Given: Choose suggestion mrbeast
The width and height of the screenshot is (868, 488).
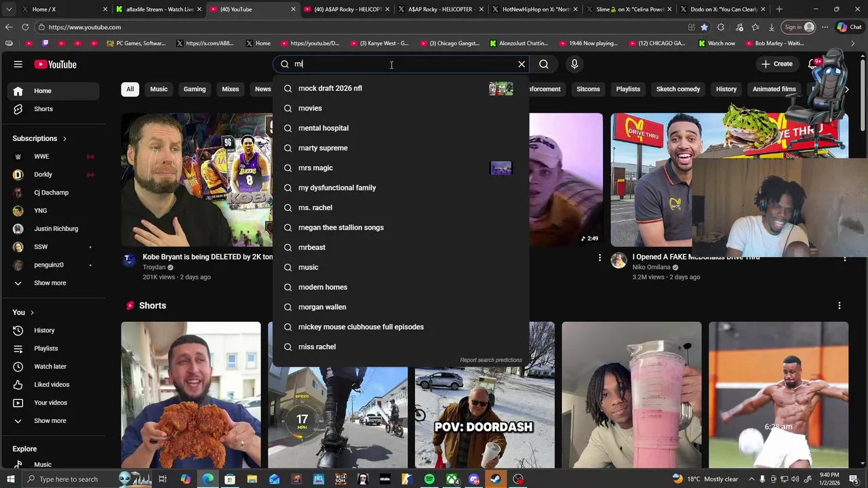Looking at the screenshot, I should (x=401, y=247).
